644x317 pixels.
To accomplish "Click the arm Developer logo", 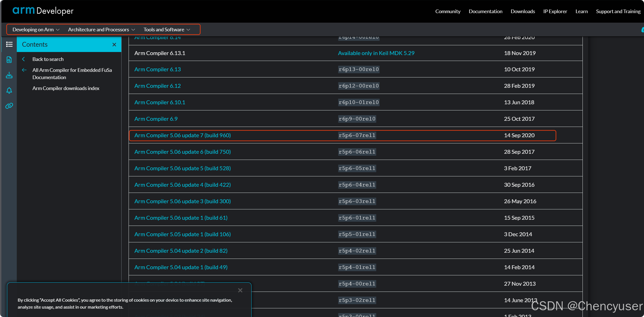I will tap(43, 11).
